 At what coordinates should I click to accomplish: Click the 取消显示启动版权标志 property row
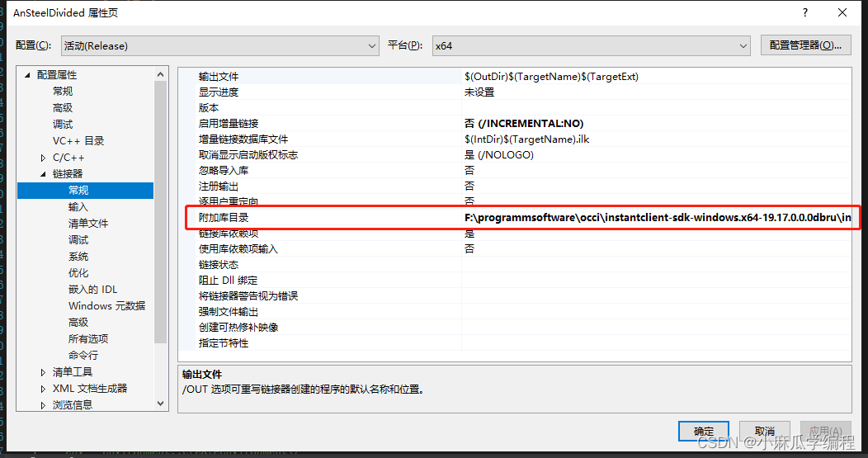point(514,155)
